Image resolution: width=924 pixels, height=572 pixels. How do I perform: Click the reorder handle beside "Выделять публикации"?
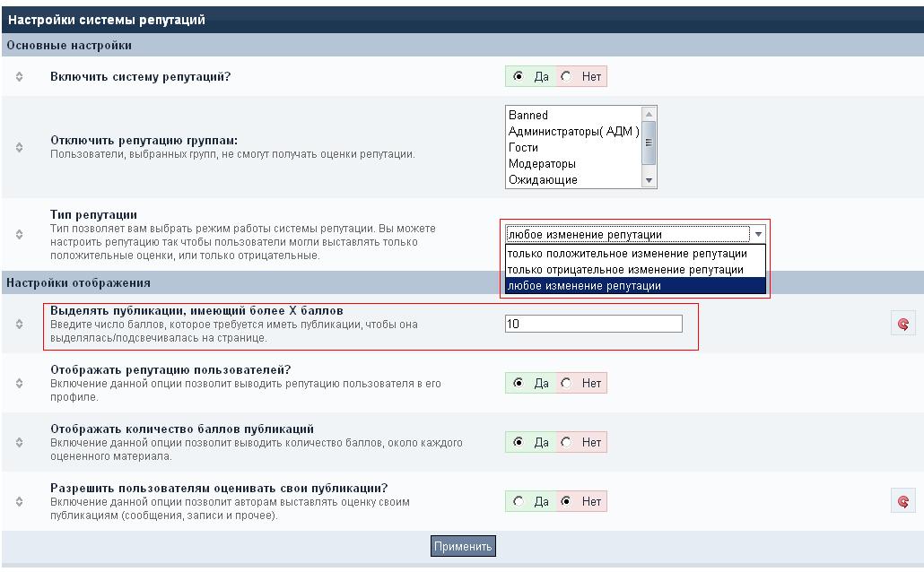20,324
